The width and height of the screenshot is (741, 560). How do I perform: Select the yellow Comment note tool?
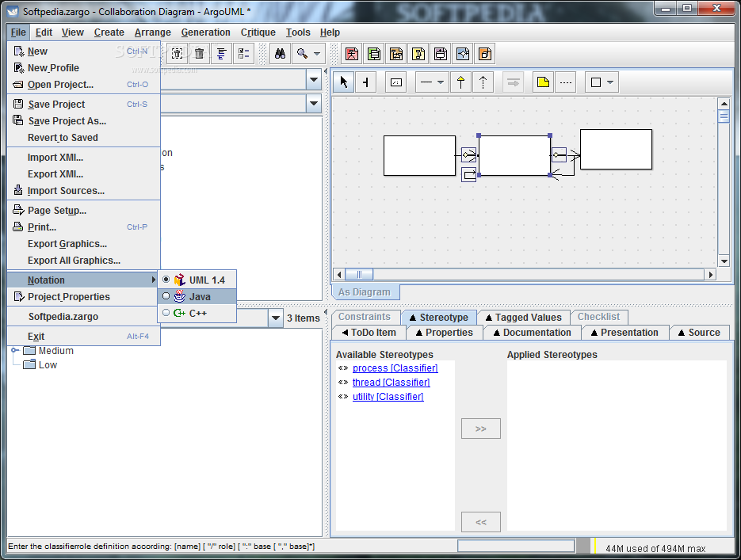click(544, 82)
